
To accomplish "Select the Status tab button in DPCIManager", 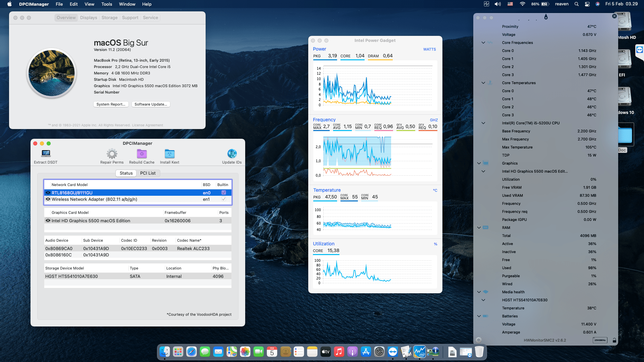I will tap(126, 173).
